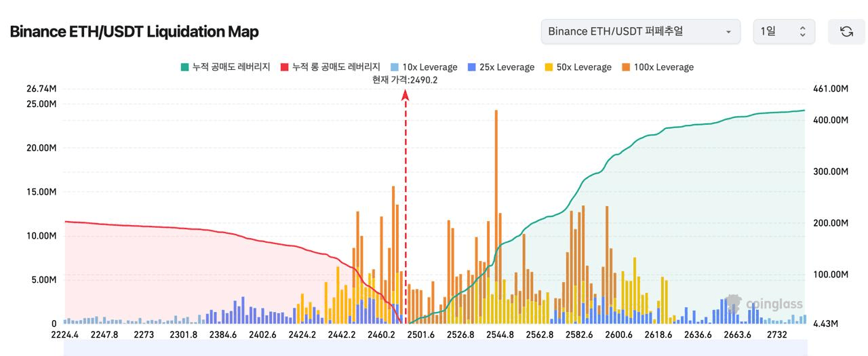Click the red 누적 롱 공매도 swatch
This screenshot has height=356, width=868.
285,67
